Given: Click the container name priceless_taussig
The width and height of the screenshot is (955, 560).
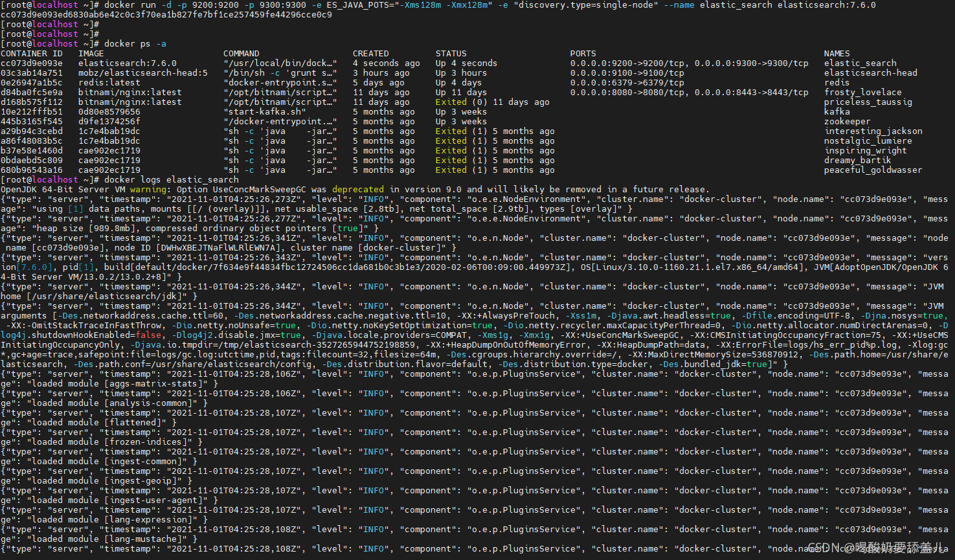Looking at the screenshot, I should click(868, 102).
